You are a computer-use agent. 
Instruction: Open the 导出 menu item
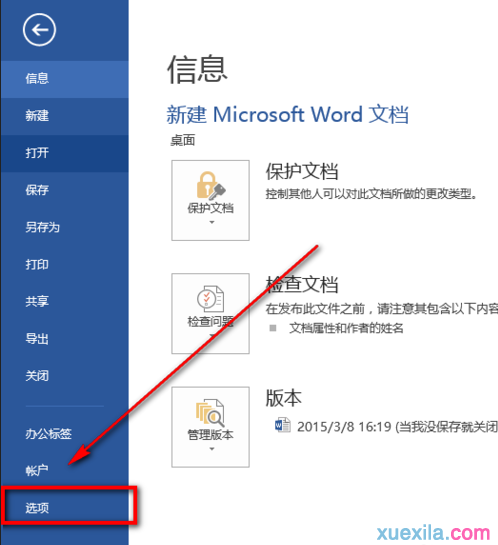64,339
